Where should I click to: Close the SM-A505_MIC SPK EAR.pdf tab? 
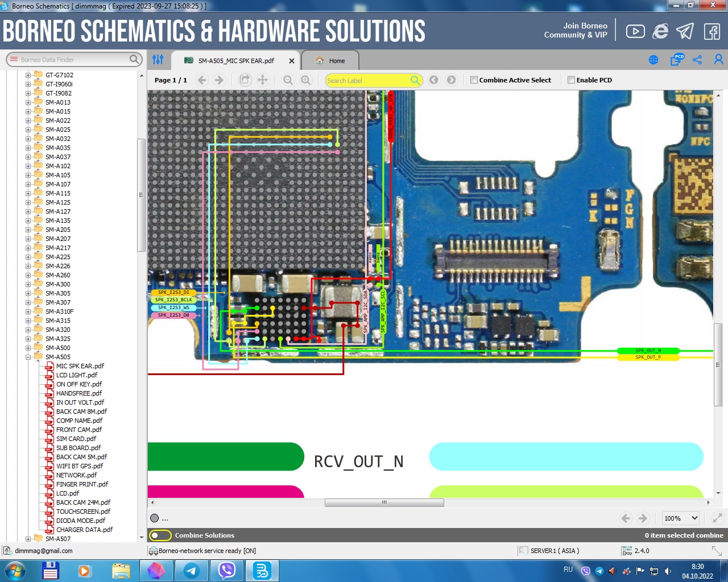click(x=292, y=61)
